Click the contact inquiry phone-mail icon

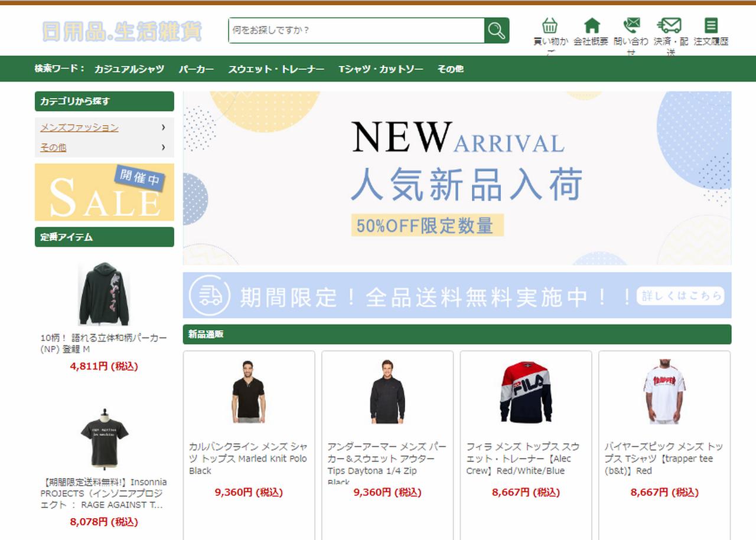pyautogui.click(x=631, y=25)
